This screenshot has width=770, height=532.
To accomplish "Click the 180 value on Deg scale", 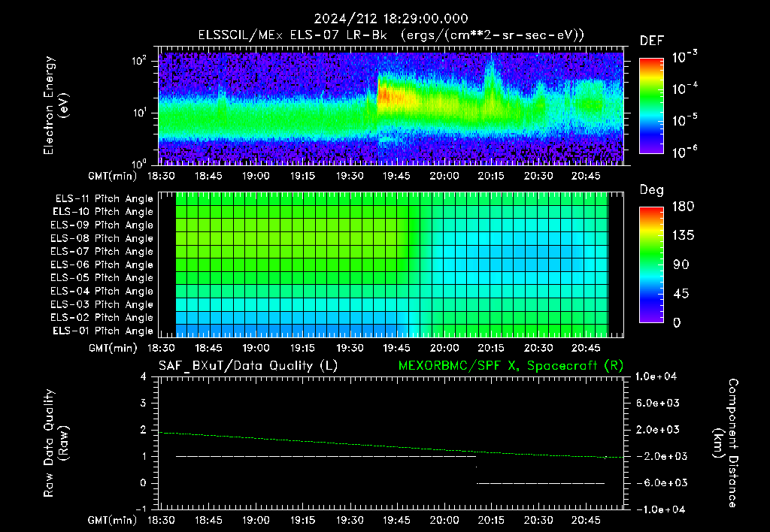I will tap(683, 206).
